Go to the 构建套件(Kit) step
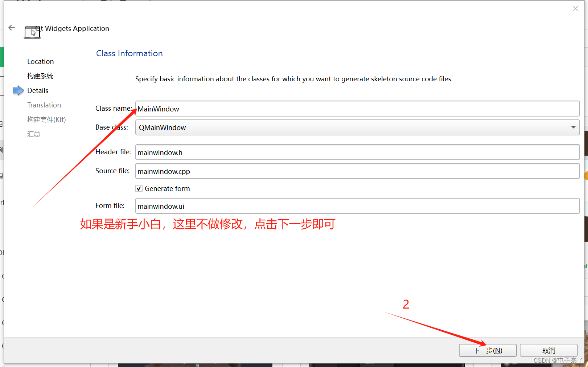The width and height of the screenshot is (588, 367). coord(46,119)
